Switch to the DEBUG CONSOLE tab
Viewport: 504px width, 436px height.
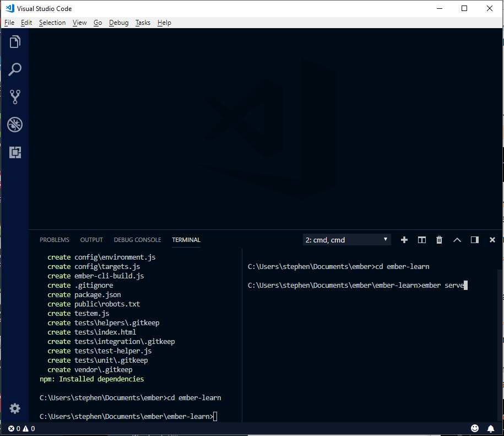pyautogui.click(x=137, y=240)
